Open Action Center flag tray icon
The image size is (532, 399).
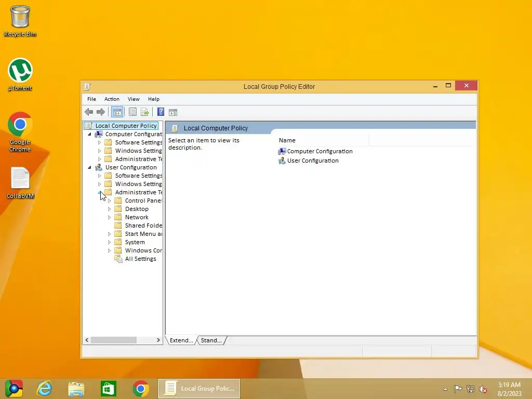coord(458,389)
